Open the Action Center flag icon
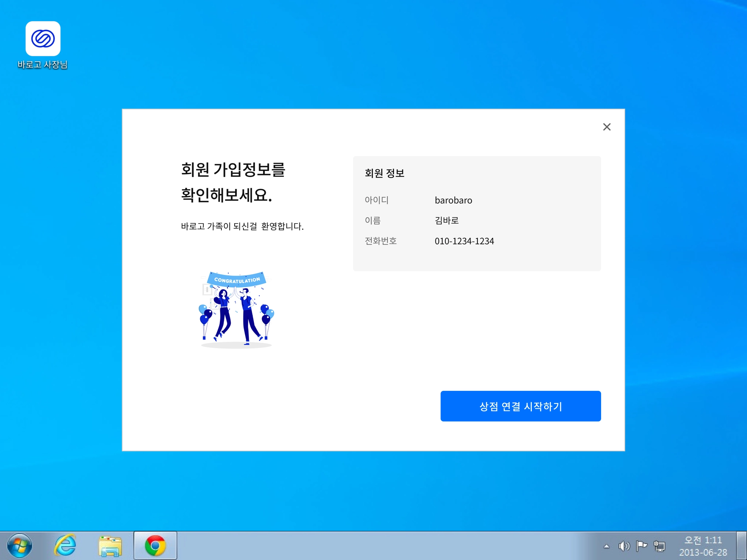Screen dimensions: 747x560 641,546
